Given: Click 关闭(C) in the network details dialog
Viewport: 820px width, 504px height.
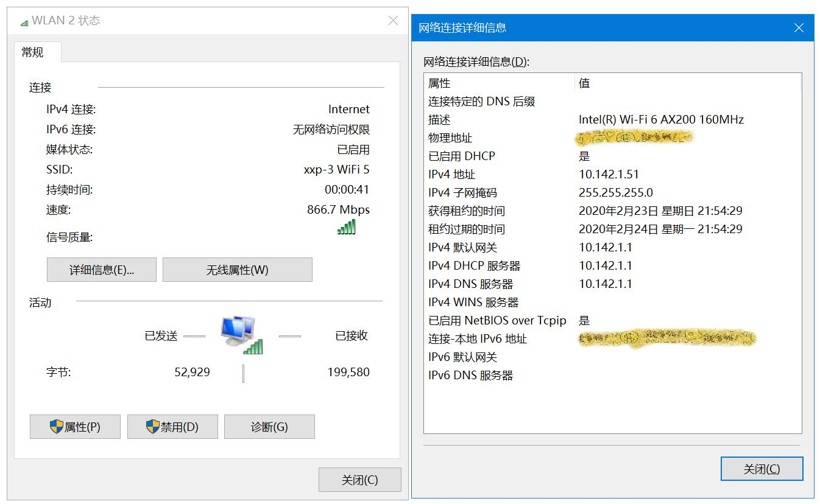Looking at the screenshot, I should tap(762, 469).
